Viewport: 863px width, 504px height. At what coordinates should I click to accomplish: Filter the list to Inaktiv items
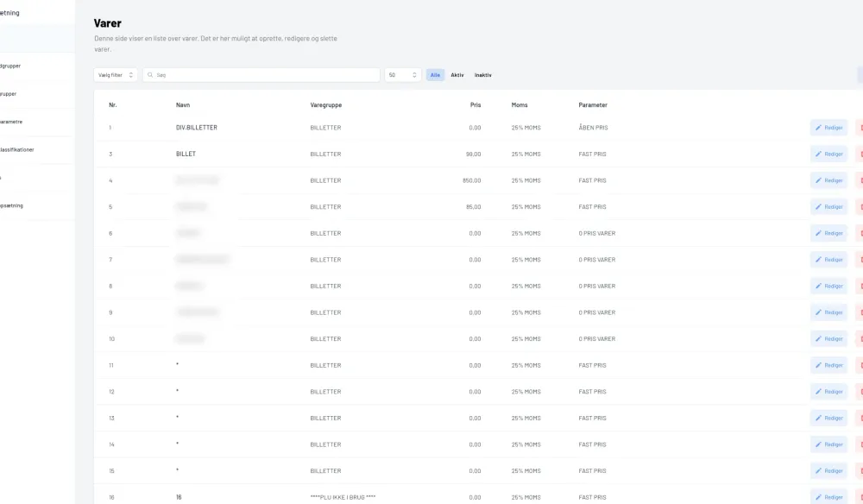[x=483, y=75]
